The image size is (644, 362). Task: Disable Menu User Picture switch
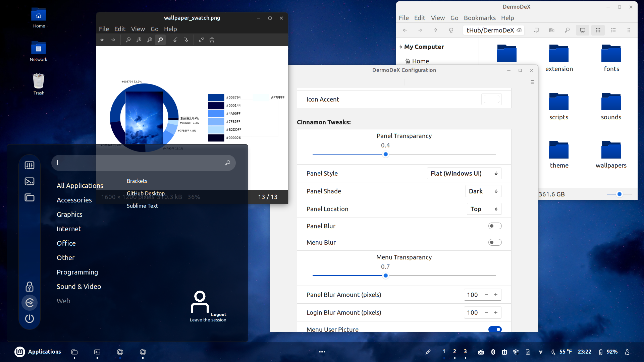click(495, 329)
